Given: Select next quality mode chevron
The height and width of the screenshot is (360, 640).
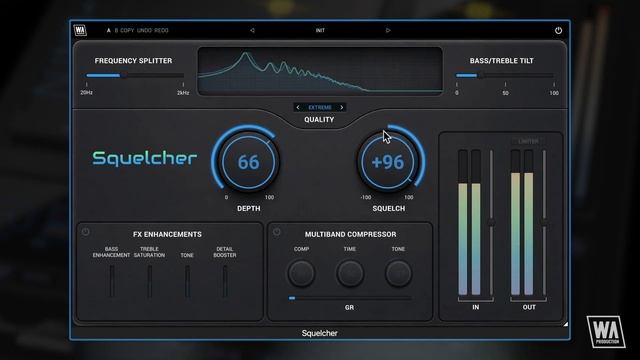Looking at the screenshot, I should pyautogui.click(x=342, y=107).
